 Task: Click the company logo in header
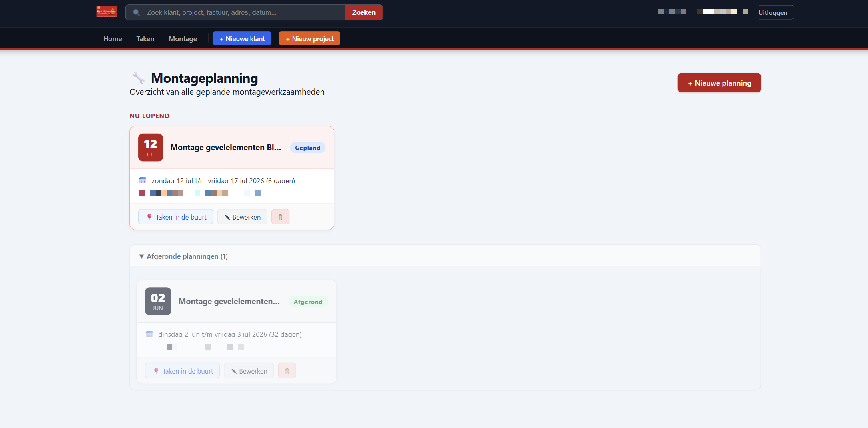107,12
